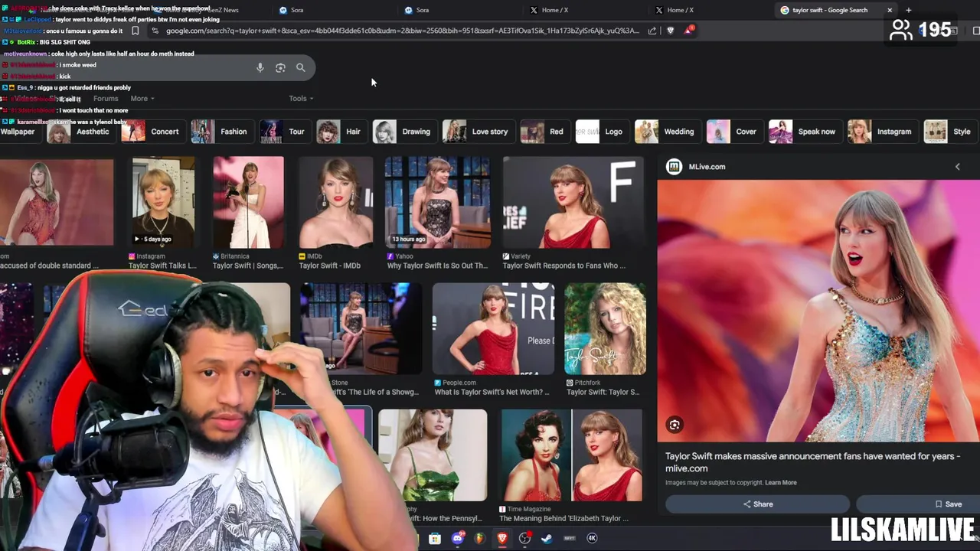Open Microsoft Store from the taskbar

coord(435,539)
